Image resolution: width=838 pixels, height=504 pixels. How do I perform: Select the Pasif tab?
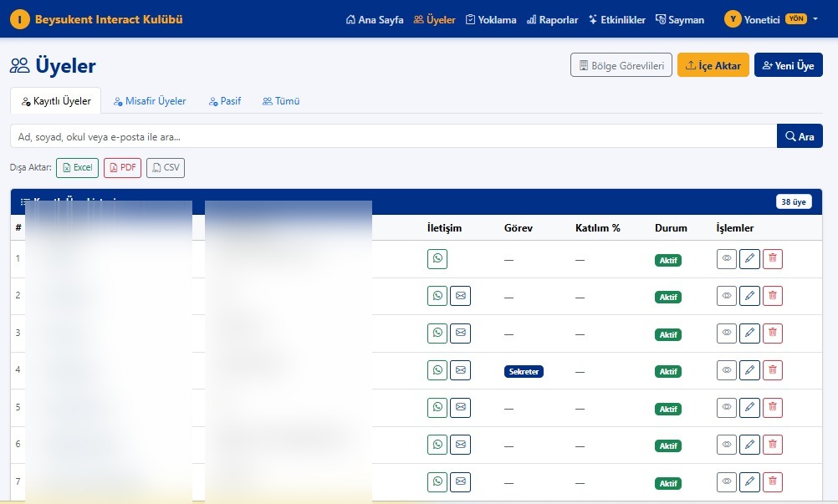pos(225,101)
